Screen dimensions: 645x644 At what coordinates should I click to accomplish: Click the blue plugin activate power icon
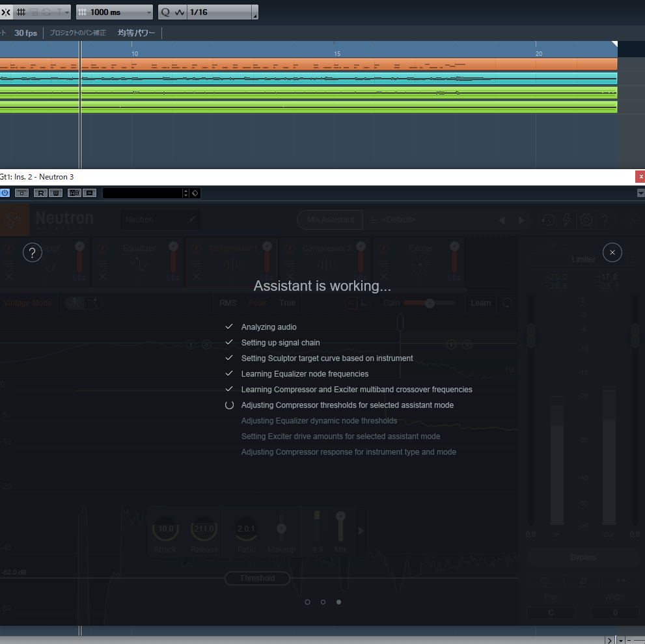point(5,193)
